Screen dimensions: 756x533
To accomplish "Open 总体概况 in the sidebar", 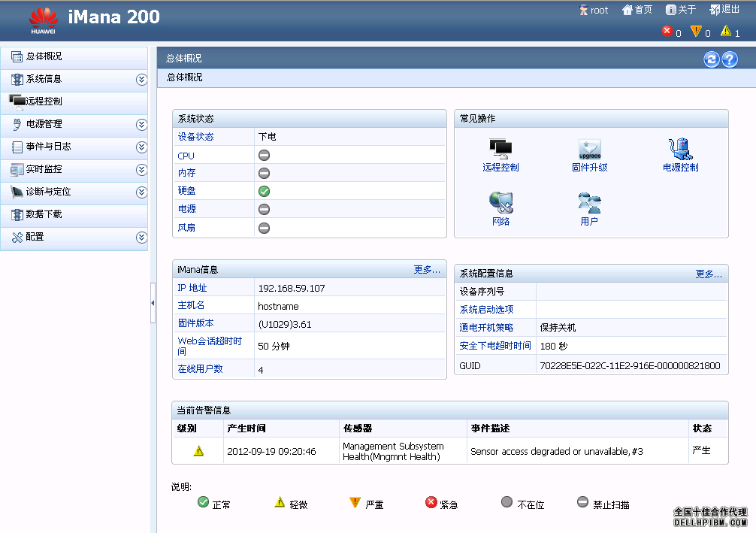I will [x=74, y=57].
